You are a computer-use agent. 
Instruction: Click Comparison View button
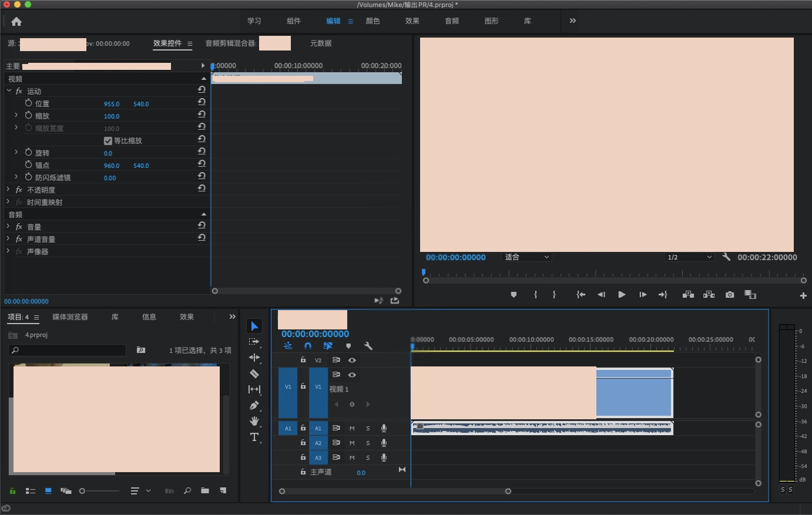(750, 295)
